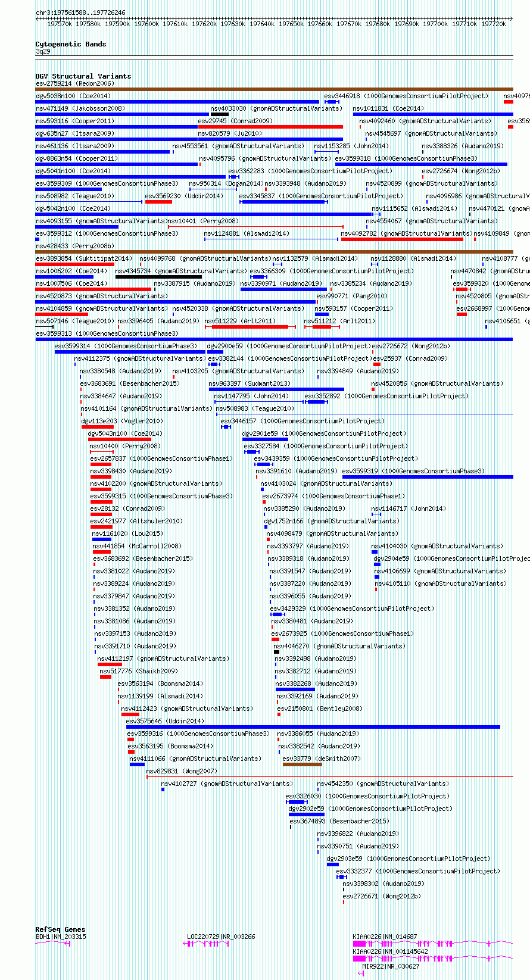Select nsv471149 (Jakobsson2008) variant label
The width and height of the screenshot is (530, 980).
click(x=80, y=108)
